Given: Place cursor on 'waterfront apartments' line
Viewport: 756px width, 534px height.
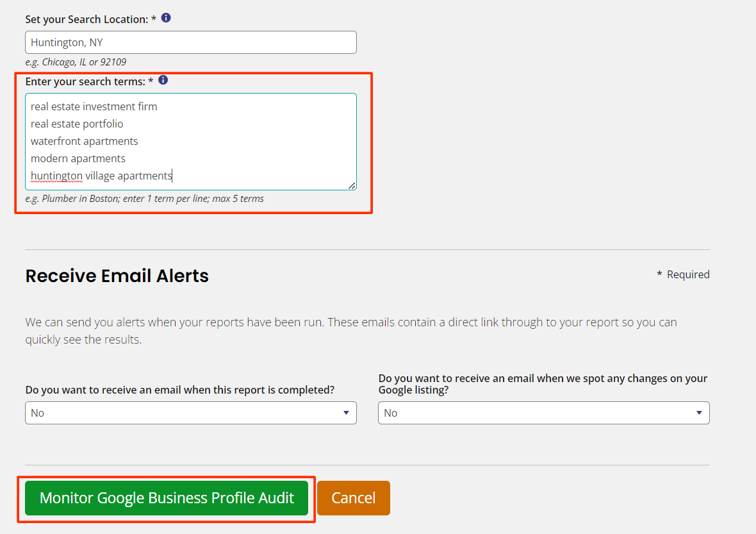Looking at the screenshot, I should (x=85, y=141).
